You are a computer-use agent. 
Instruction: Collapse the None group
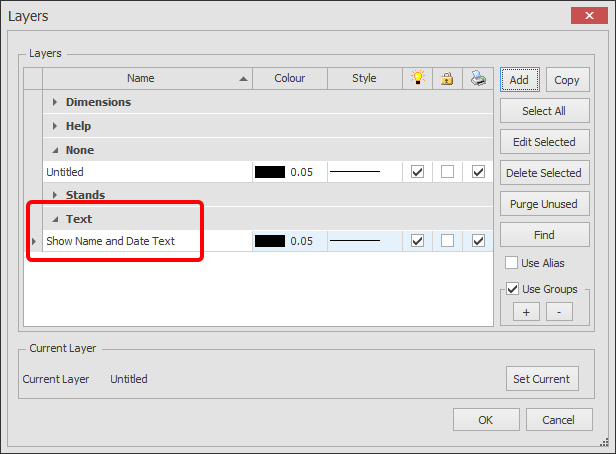[x=55, y=150]
